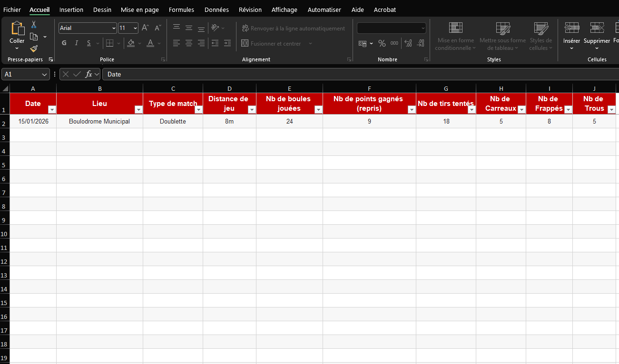Click the Cut scissors icon
Screen dimensions: 619x364
(x=34, y=25)
